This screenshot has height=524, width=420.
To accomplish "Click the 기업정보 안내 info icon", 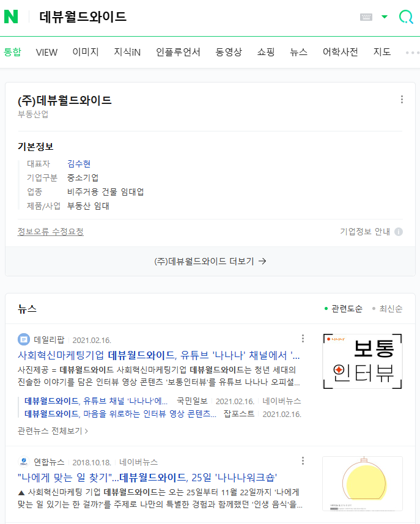I will click(x=399, y=232).
